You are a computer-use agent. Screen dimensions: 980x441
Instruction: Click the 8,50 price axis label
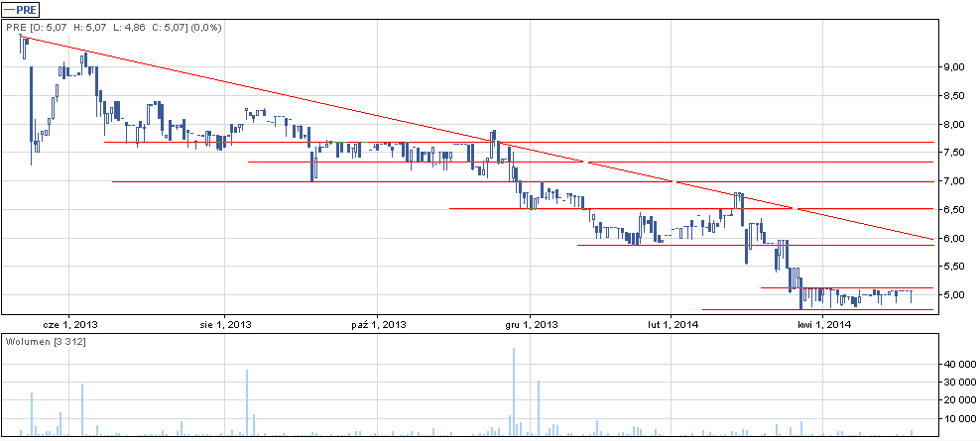pos(954,96)
